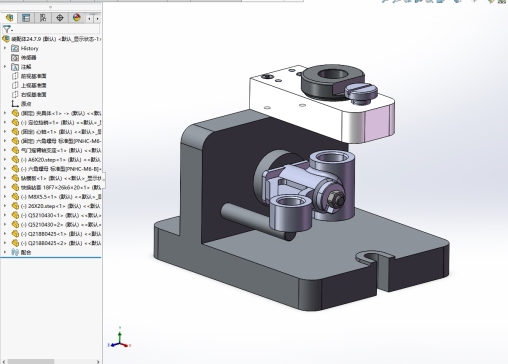Viewport: 508px width, 364px height.
Task: Select the Q21880425<2> component
Action: [56, 243]
